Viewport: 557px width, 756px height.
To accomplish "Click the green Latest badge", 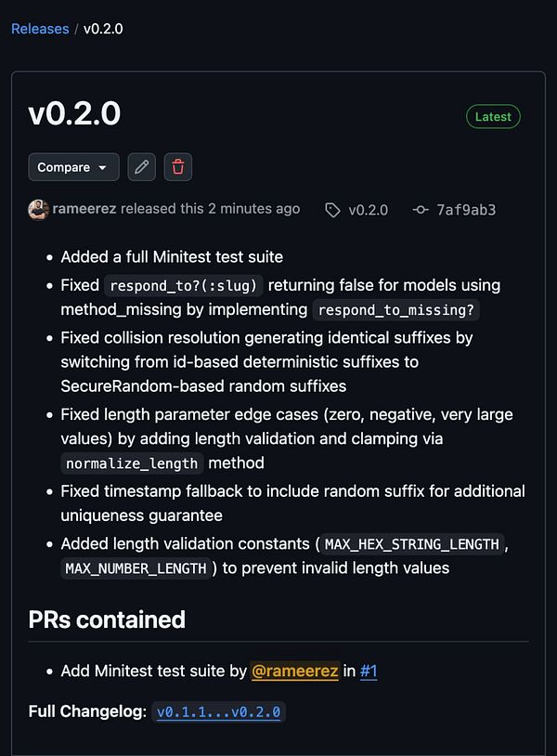I will point(493,116).
